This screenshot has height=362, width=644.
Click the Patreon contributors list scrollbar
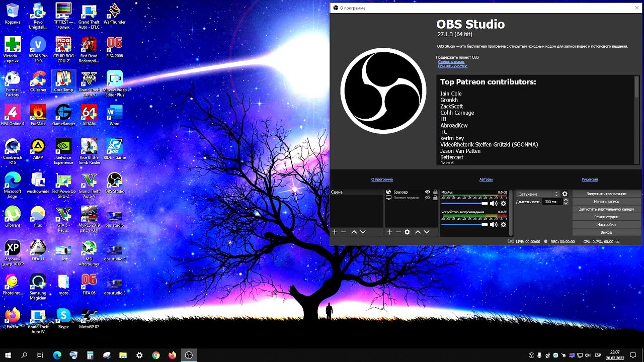click(x=637, y=87)
